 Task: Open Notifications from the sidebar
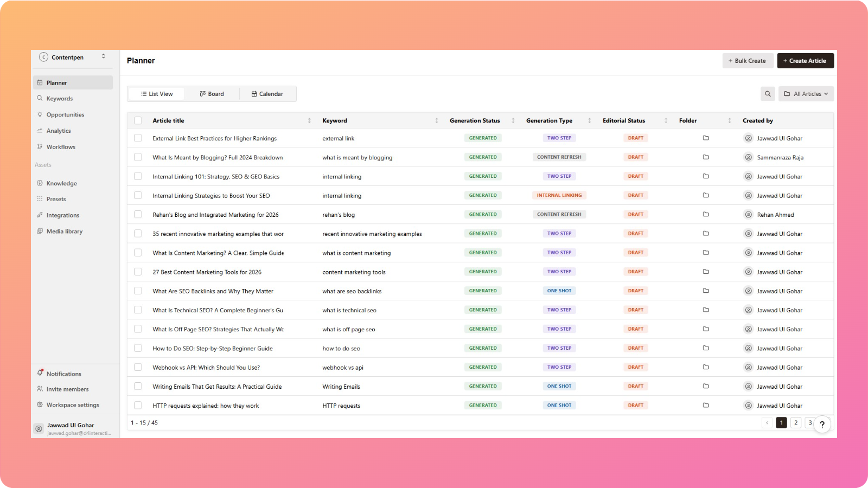click(x=63, y=374)
